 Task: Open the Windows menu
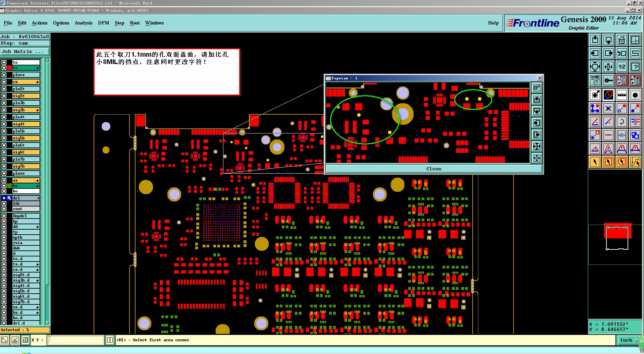[x=155, y=23]
